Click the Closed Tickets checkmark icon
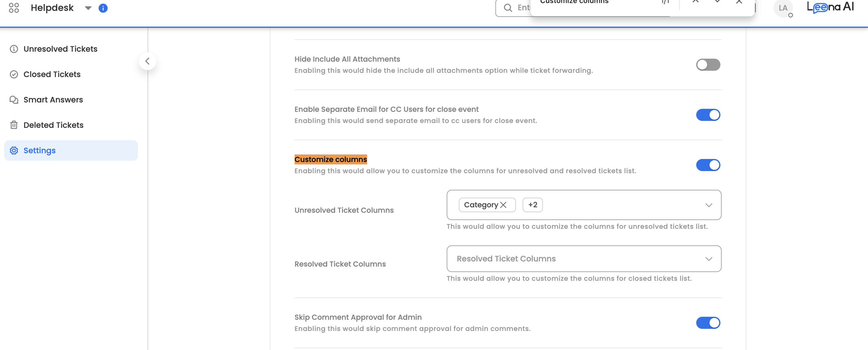The height and width of the screenshot is (350, 868). (x=14, y=74)
